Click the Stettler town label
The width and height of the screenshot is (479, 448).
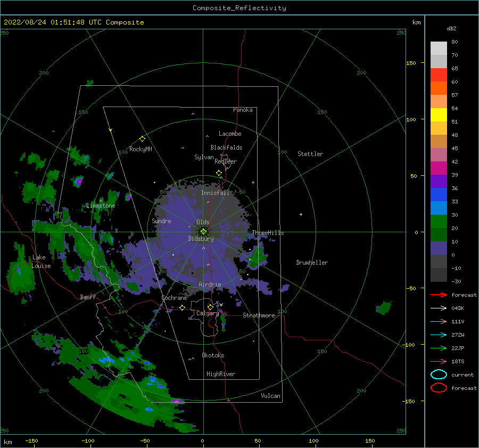tap(310, 154)
